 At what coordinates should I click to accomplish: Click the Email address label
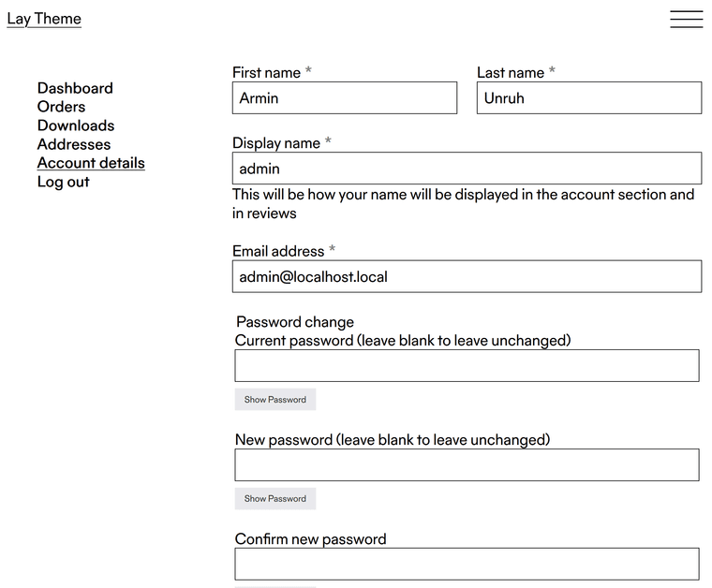coord(278,251)
